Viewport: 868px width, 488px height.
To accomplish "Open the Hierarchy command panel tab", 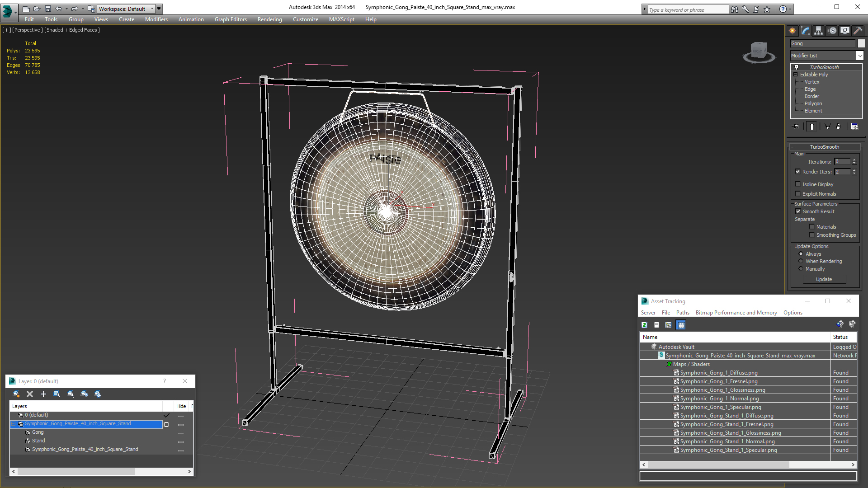I will (818, 31).
